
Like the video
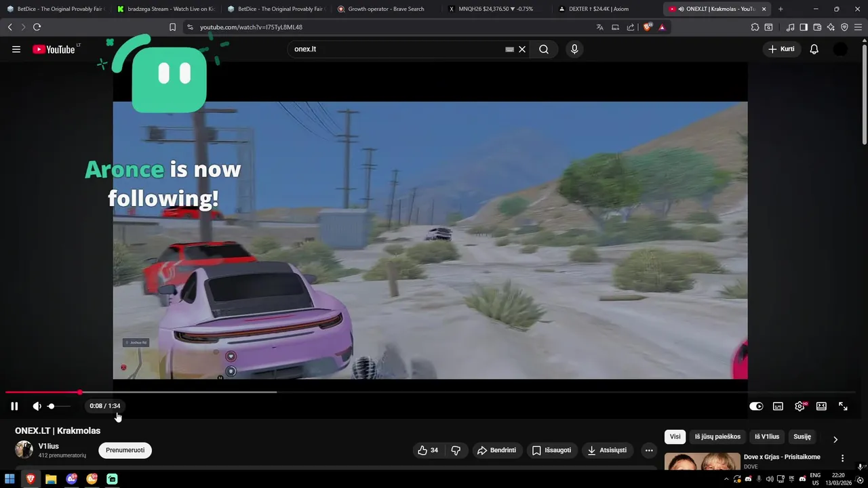point(428,450)
